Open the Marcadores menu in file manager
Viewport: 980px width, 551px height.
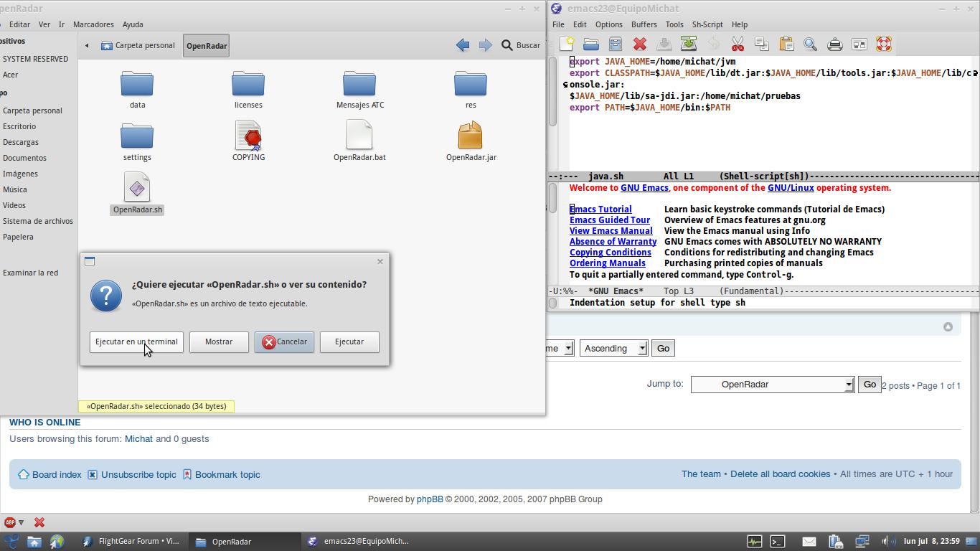(x=93, y=24)
